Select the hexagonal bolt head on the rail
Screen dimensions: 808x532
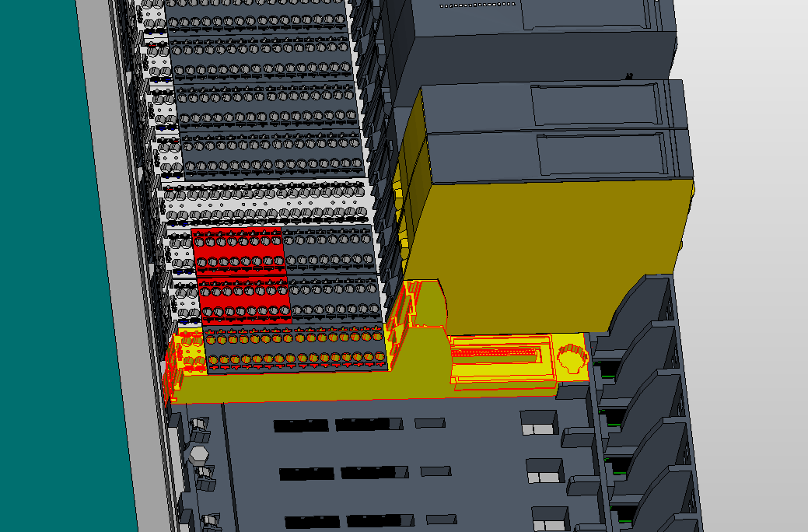click(198, 456)
